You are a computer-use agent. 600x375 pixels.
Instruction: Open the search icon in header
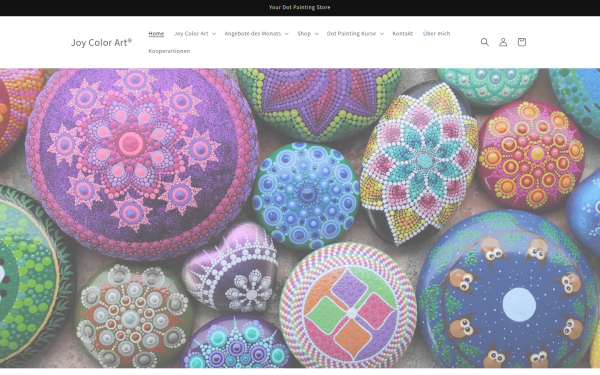pos(484,42)
